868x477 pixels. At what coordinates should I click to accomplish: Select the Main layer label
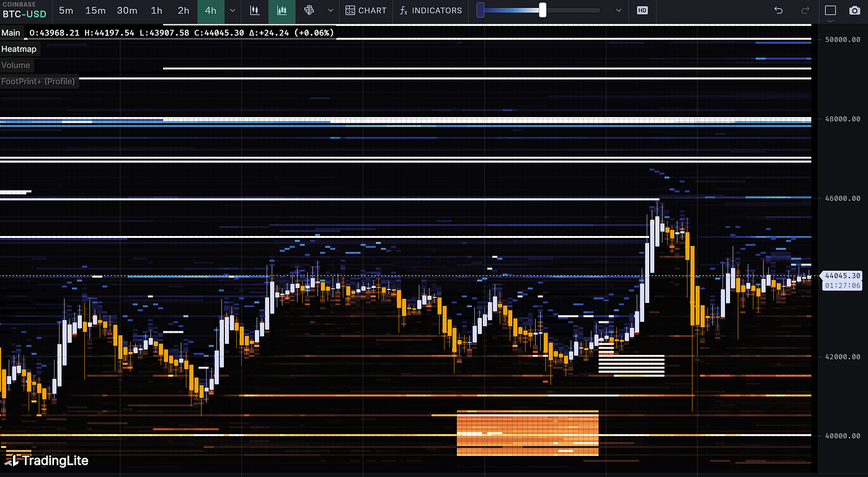(11, 33)
